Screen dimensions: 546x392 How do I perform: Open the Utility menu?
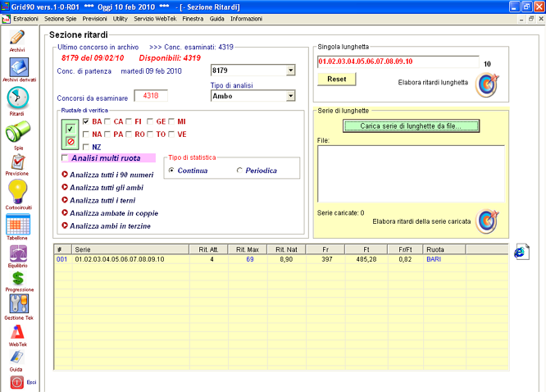[121, 19]
